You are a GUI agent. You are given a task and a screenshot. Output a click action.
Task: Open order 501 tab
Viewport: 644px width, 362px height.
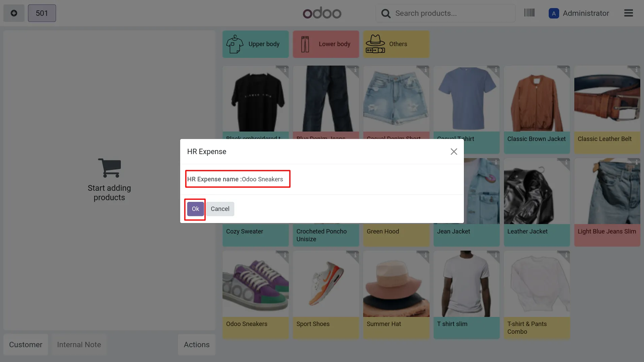[x=42, y=13]
